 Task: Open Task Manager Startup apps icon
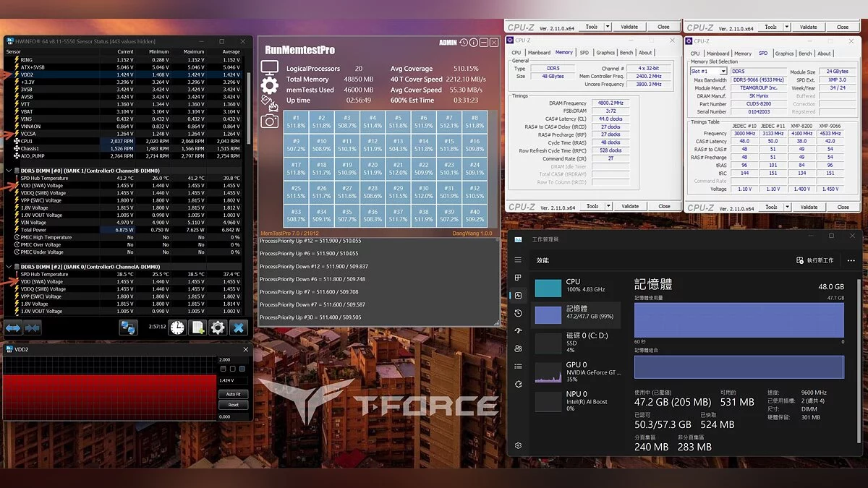click(518, 330)
